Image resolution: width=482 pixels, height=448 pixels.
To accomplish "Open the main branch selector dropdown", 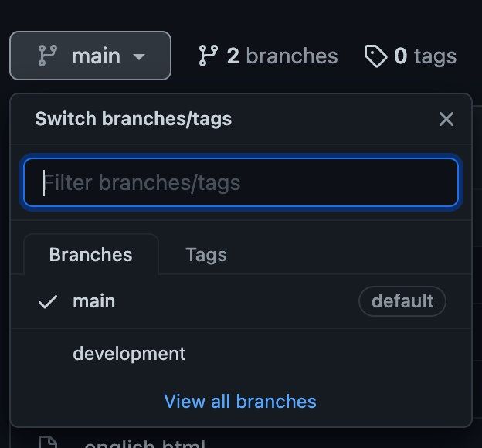I will 90,56.
